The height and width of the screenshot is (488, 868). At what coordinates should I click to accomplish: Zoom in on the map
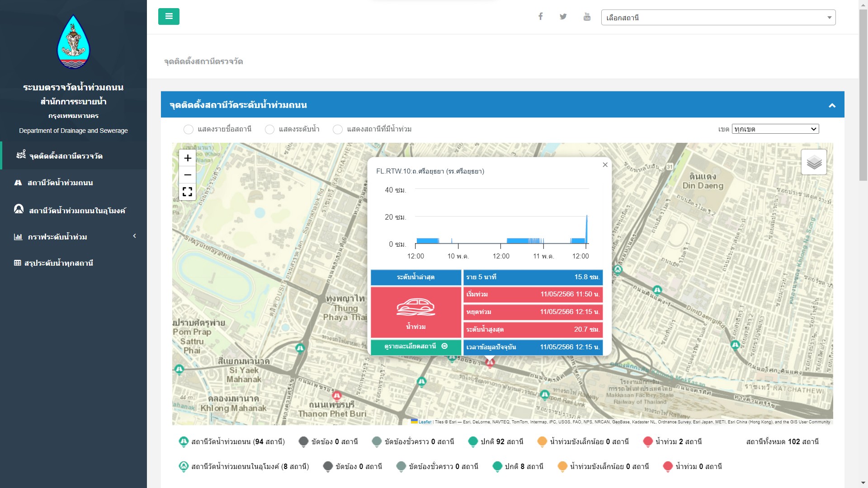188,158
